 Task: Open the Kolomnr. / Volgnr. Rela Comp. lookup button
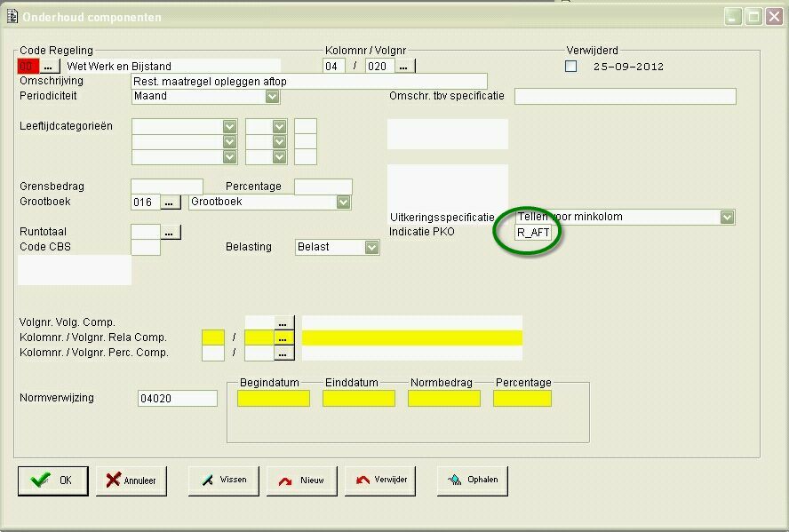283,337
